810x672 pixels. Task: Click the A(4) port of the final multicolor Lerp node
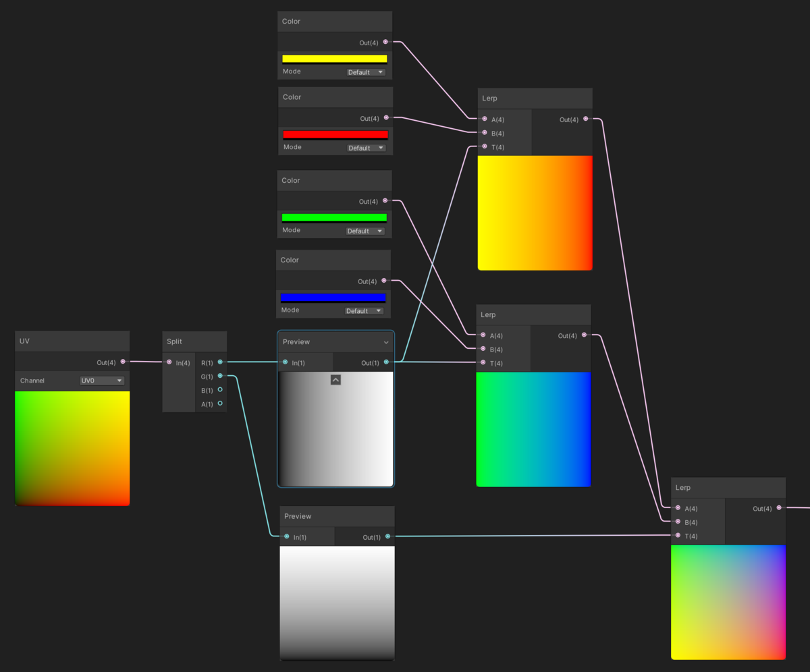click(678, 508)
